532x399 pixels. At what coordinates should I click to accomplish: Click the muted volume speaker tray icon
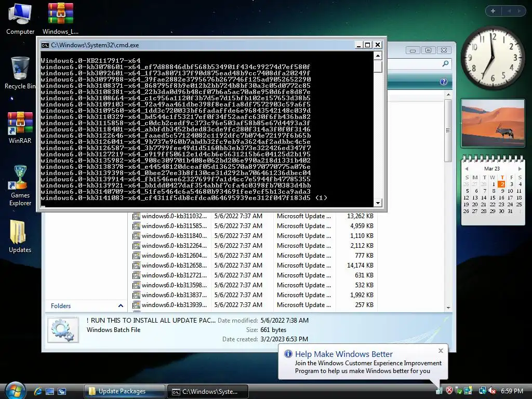tap(492, 391)
